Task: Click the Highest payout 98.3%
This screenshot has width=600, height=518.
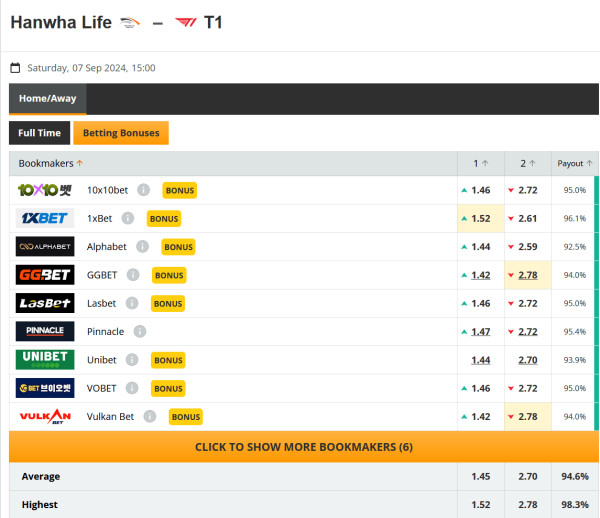Action: click(575, 505)
